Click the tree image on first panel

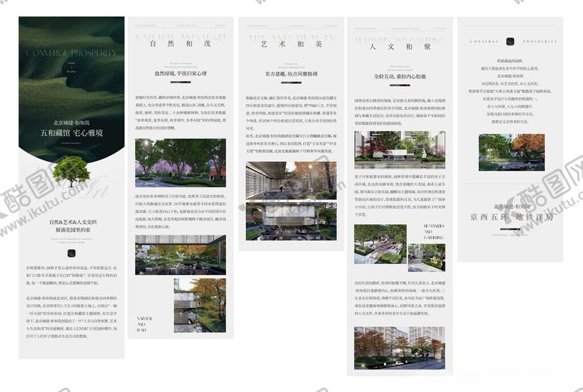[72, 172]
